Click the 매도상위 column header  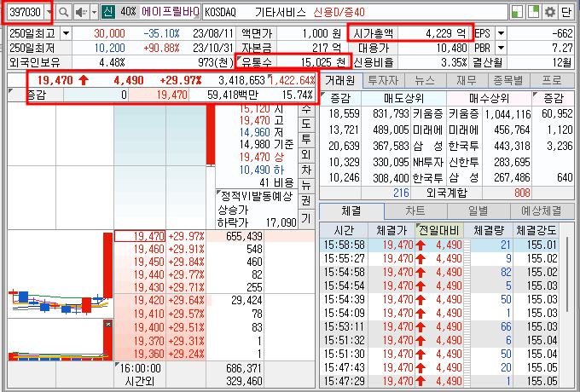[x=403, y=98]
